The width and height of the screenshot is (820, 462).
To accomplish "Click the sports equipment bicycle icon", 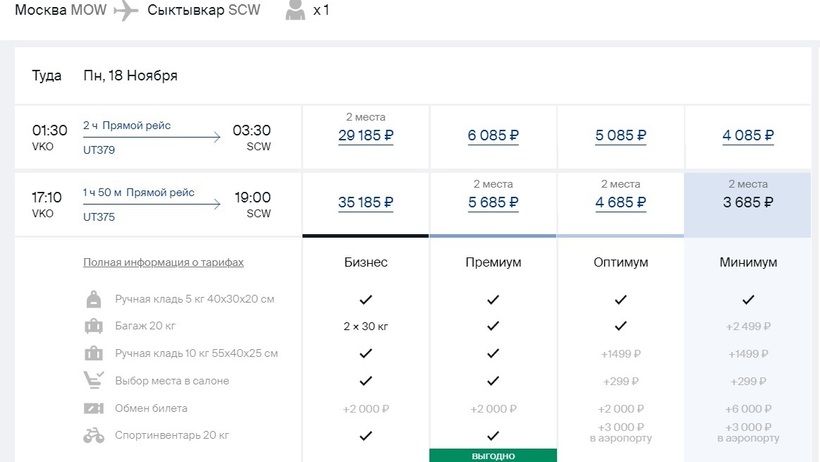I will 94,435.
